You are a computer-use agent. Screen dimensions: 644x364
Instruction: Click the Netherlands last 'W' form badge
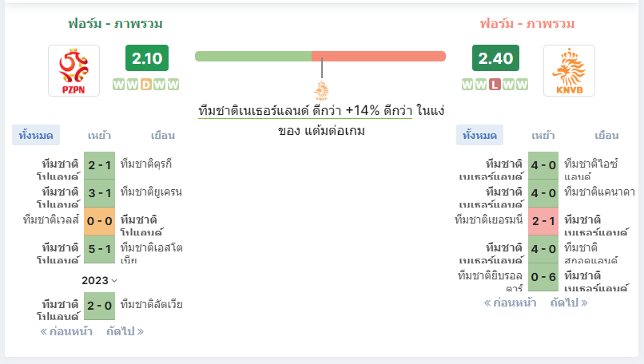coord(522,85)
